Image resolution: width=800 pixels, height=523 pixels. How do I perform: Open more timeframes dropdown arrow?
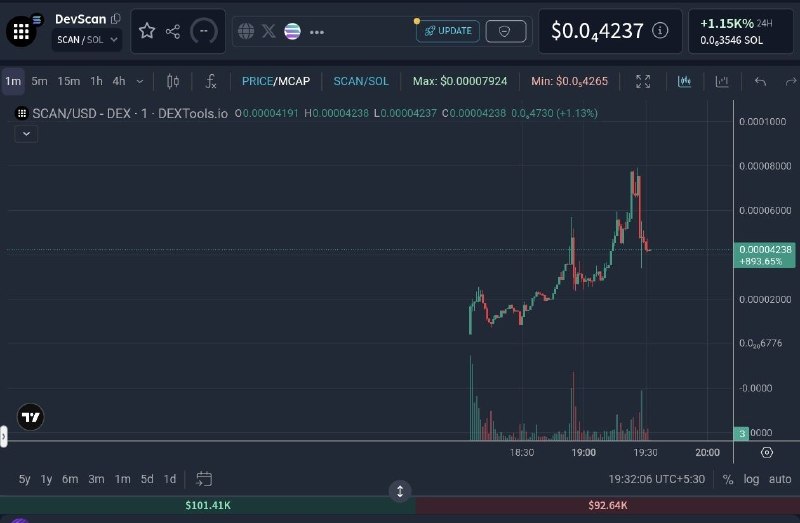click(140, 81)
